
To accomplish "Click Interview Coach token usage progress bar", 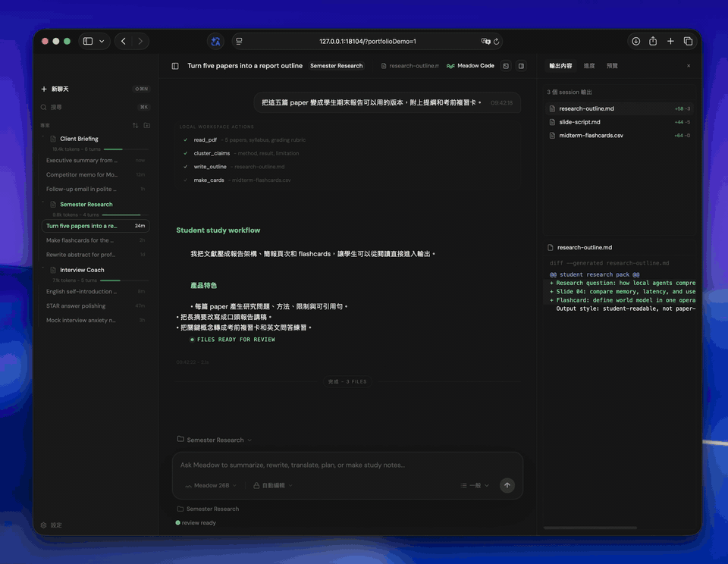I will click(124, 280).
